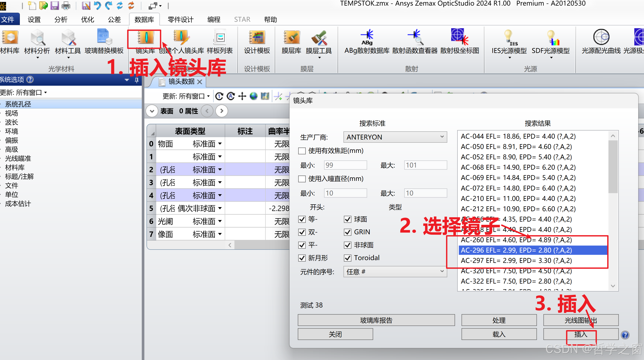Click the save floppy disk icon

click(55, 6)
